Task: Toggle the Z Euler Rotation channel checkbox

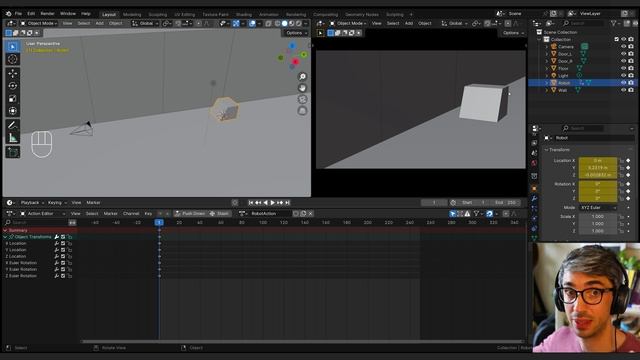Action: [63, 276]
